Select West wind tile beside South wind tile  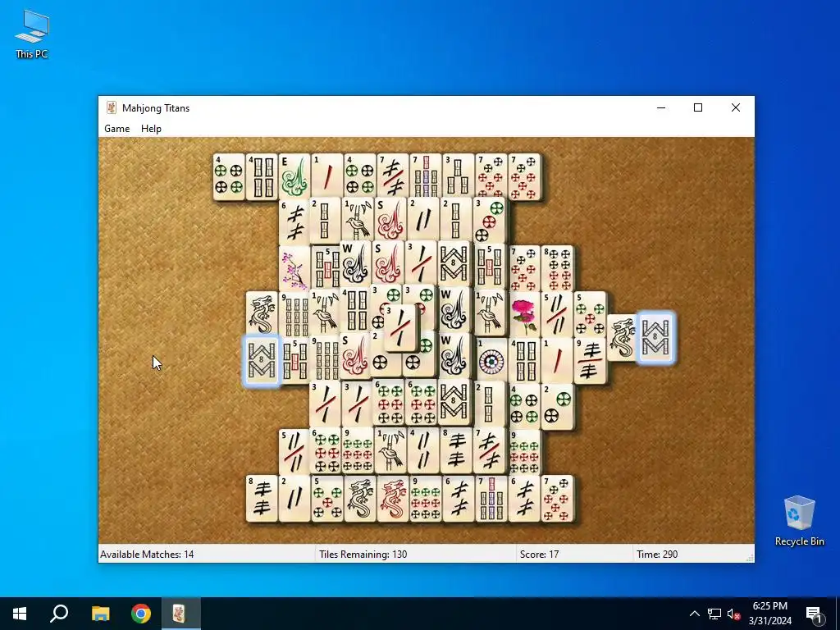[x=356, y=264]
